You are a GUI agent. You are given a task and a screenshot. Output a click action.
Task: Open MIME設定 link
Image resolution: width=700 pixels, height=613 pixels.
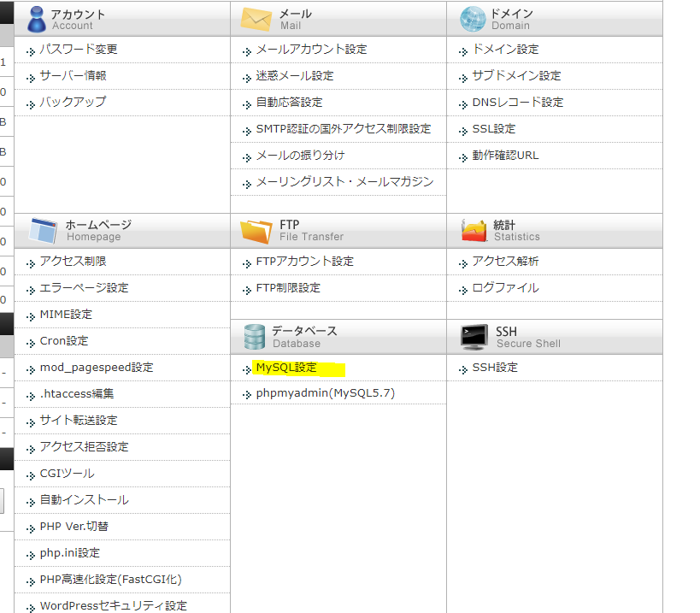[x=66, y=315]
